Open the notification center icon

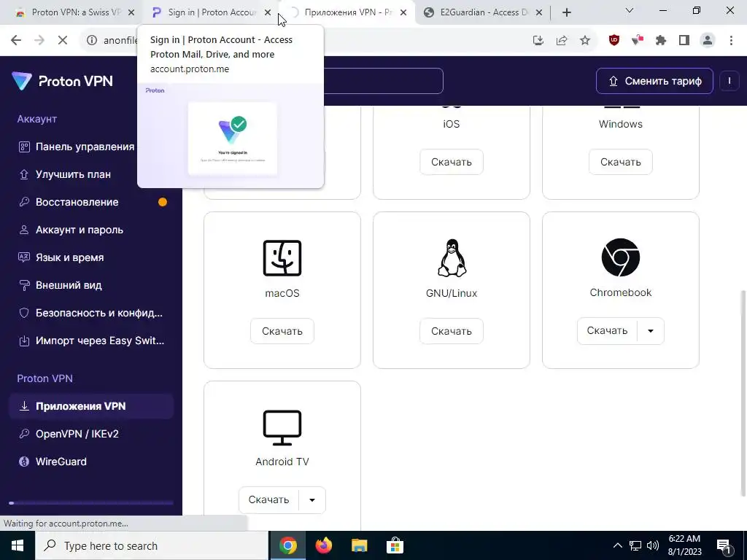724,545
